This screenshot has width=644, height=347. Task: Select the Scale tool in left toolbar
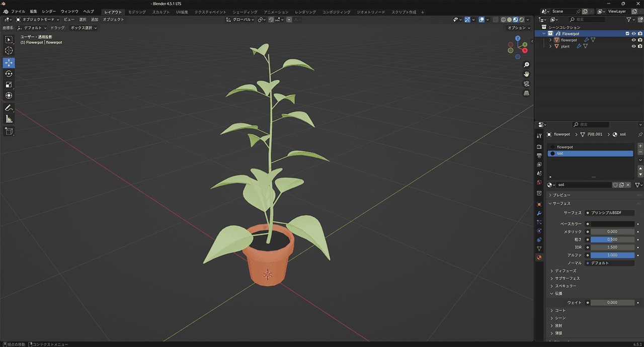9,84
